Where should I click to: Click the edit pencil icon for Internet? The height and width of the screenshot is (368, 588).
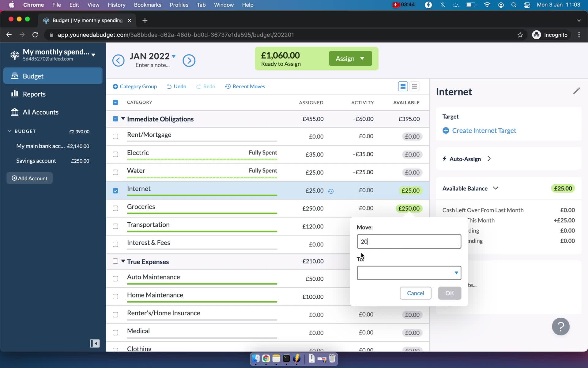[x=576, y=91]
